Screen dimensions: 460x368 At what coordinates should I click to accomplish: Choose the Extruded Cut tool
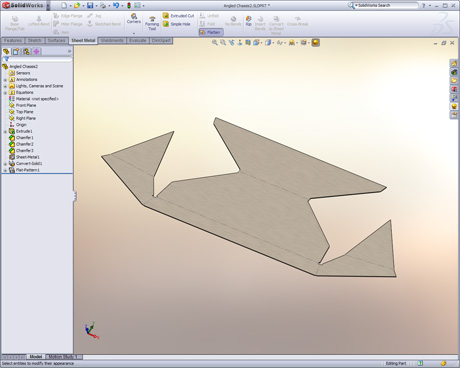coord(178,16)
